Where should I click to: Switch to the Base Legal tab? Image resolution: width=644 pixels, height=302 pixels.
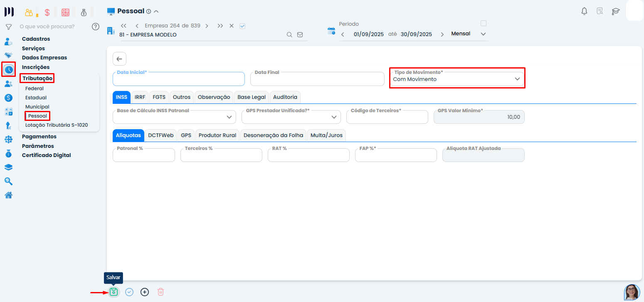pos(252,97)
